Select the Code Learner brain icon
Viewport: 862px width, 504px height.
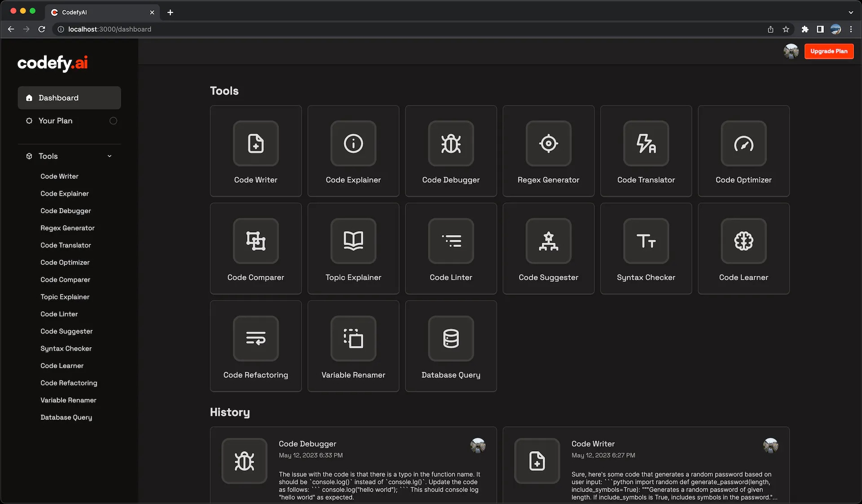(743, 241)
